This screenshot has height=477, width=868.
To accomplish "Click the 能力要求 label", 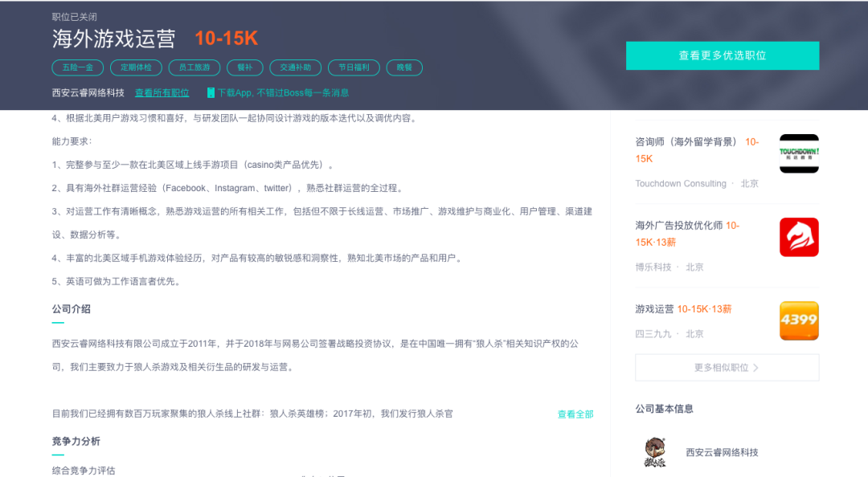I will pyautogui.click(x=72, y=141).
